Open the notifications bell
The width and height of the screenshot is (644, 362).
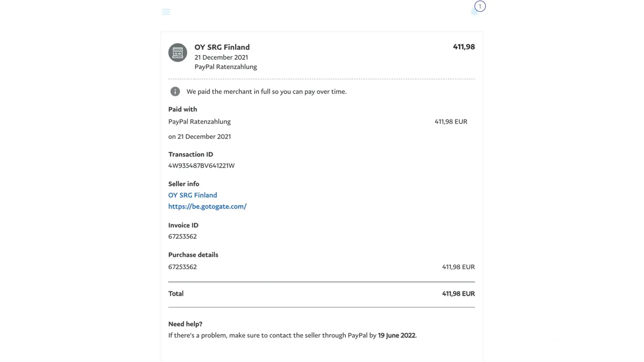pyautogui.click(x=474, y=13)
